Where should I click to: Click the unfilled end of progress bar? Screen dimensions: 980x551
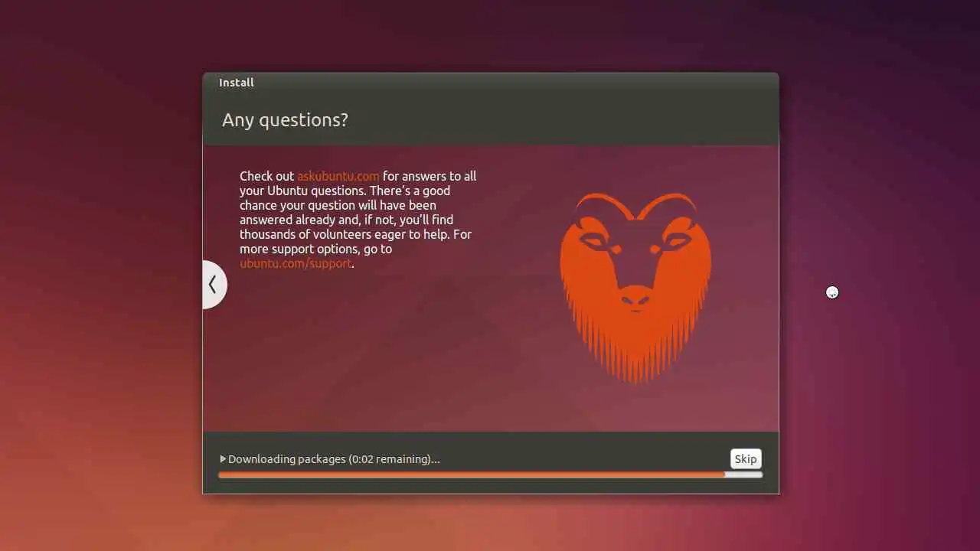coord(743,475)
